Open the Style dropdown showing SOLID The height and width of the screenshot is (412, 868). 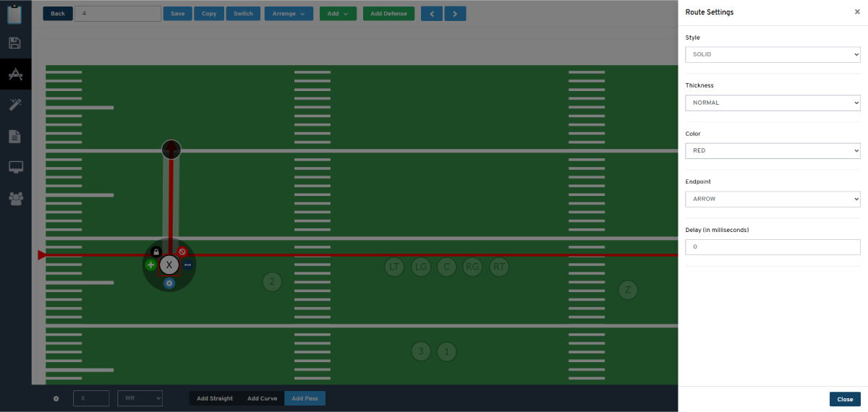coord(773,54)
